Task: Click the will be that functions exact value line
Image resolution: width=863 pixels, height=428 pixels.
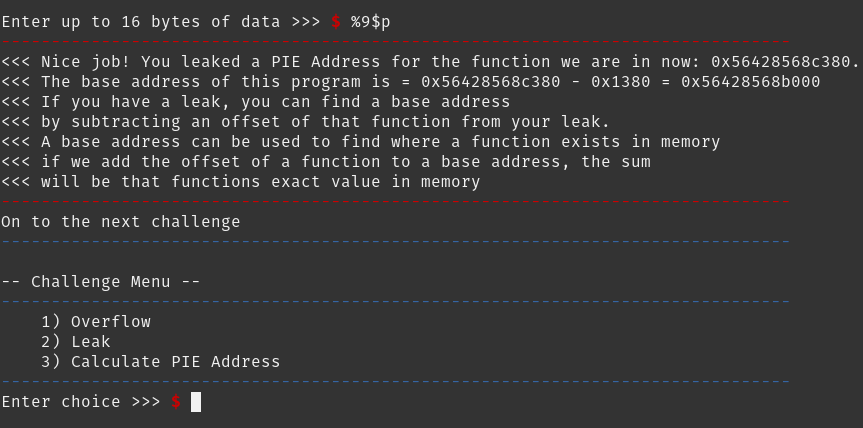Action: click(241, 182)
